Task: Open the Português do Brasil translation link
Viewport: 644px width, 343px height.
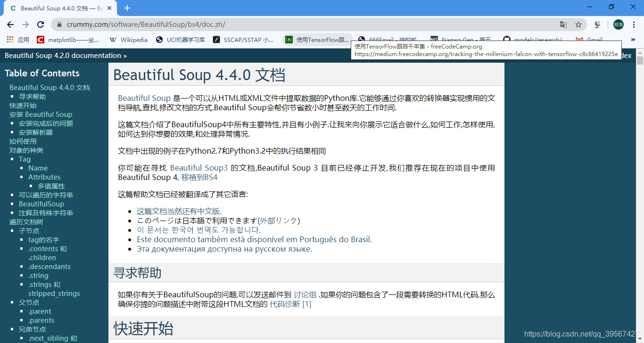Action: [254, 239]
